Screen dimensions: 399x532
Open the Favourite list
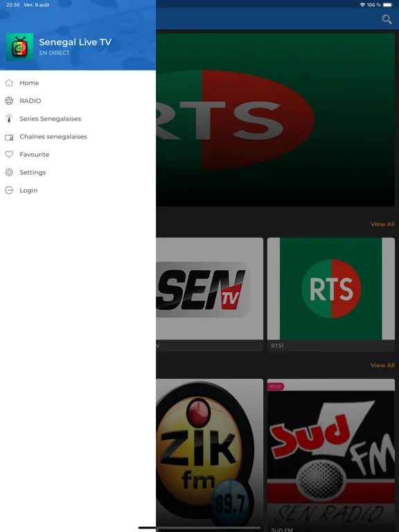click(x=78, y=154)
